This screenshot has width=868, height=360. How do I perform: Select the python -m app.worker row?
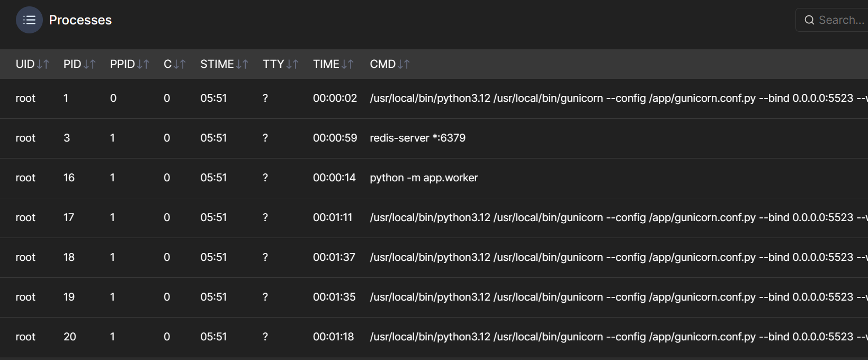click(424, 178)
